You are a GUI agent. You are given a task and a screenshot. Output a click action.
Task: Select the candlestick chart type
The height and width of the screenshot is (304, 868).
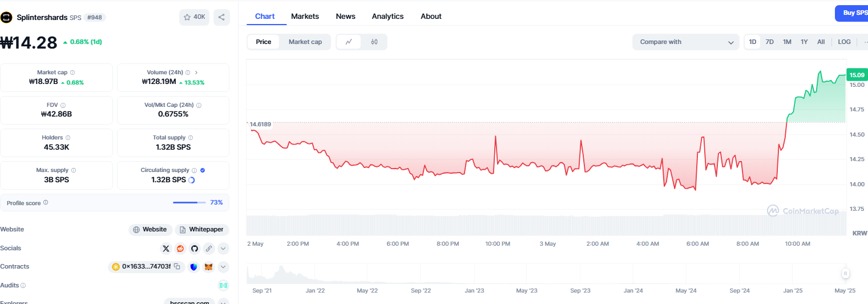click(374, 42)
